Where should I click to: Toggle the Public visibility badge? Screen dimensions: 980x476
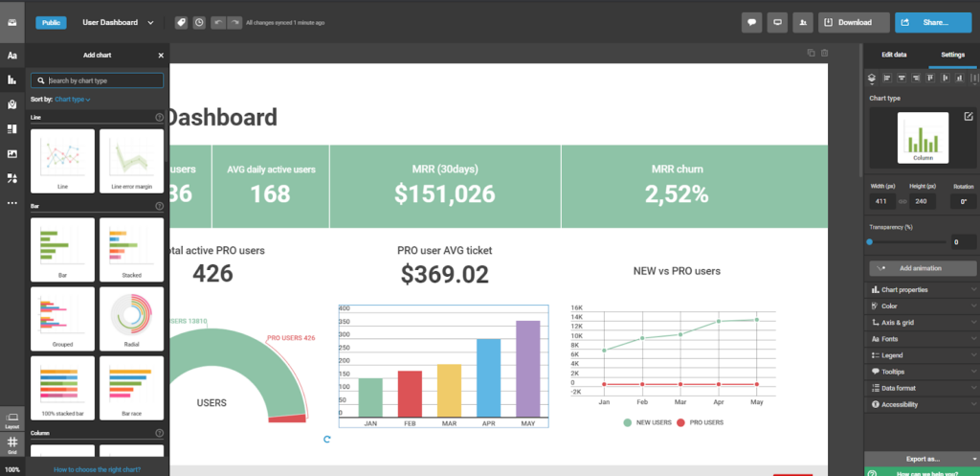tap(51, 22)
